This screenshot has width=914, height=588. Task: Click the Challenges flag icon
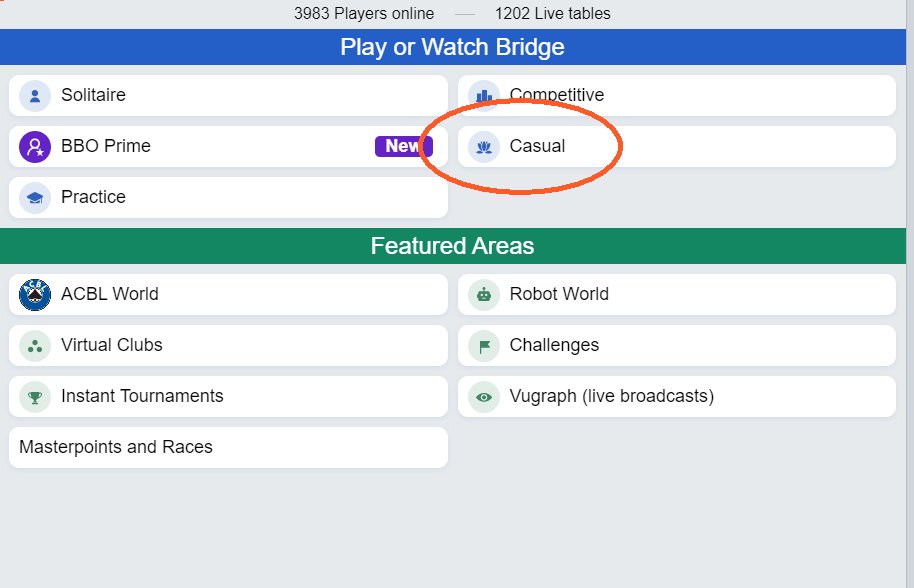tap(484, 346)
